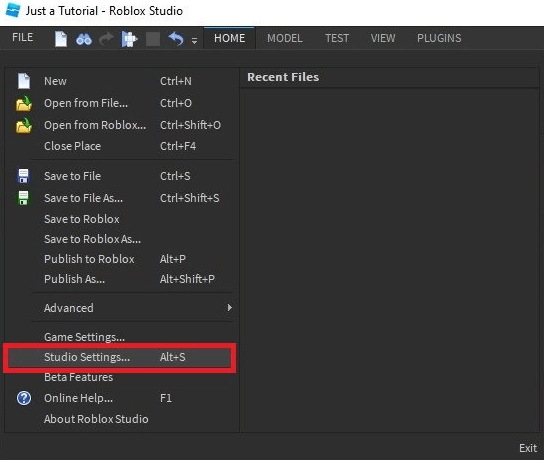Switch to the TEST tab
The height and width of the screenshot is (460, 544).
click(x=337, y=38)
